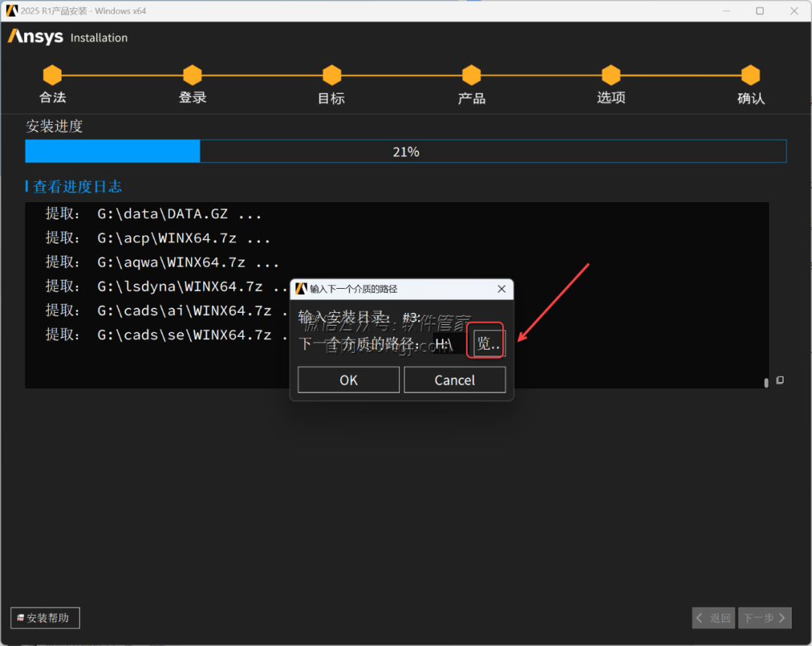Click the 21% installation progress bar
The height and width of the screenshot is (646, 812).
click(x=406, y=151)
